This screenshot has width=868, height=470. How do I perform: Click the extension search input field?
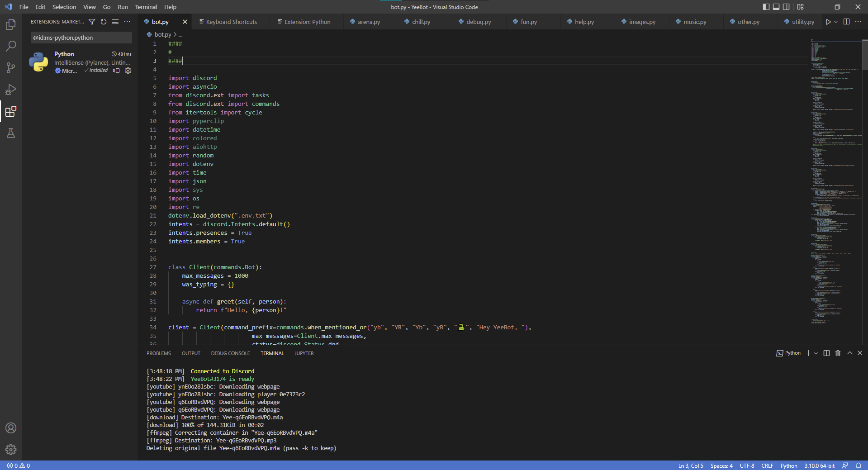[81, 38]
